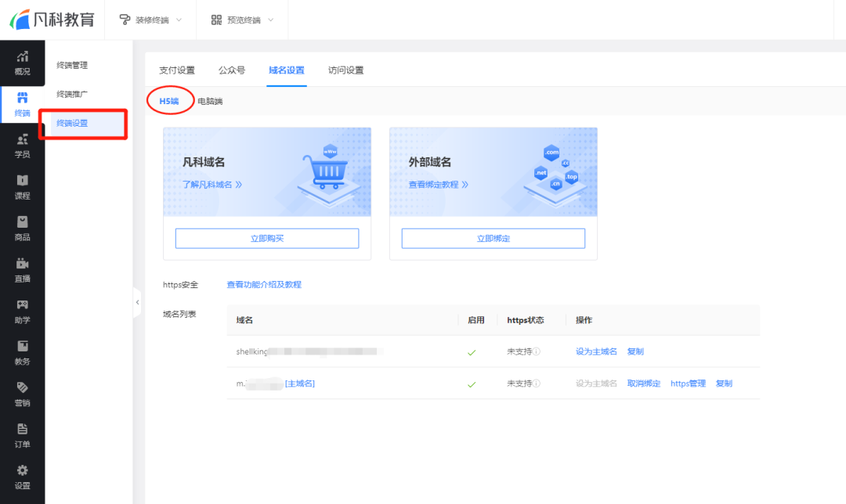Image resolution: width=846 pixels, height=504 pixels.
Task: Open the 支付设置 tab
Action: [x=178, y=70]
